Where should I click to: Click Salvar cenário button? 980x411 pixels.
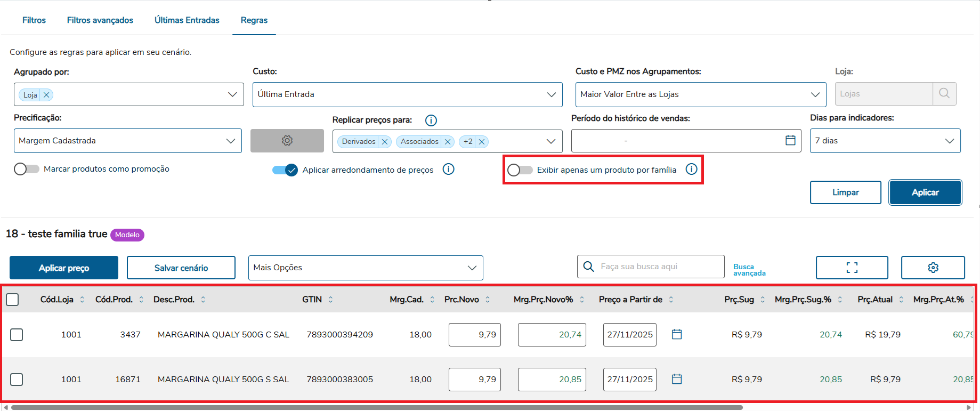point(181,268)
